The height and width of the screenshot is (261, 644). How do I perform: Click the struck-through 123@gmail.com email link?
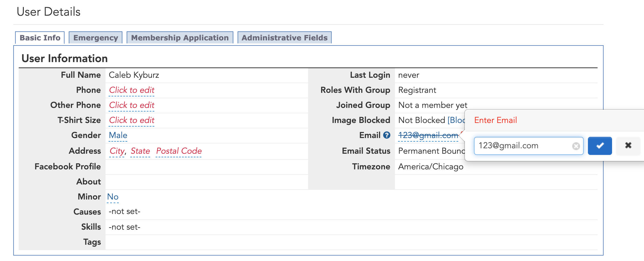click(x=428, y=135)
